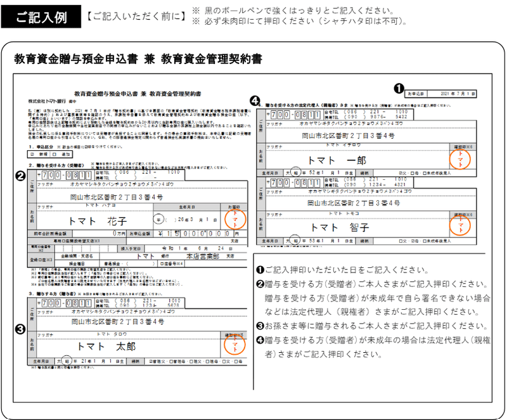Click the address 岡山市北区番町2丁目3番4号 in donor section 3
This screenshot has height=420, width=507.
pos(118,322)
